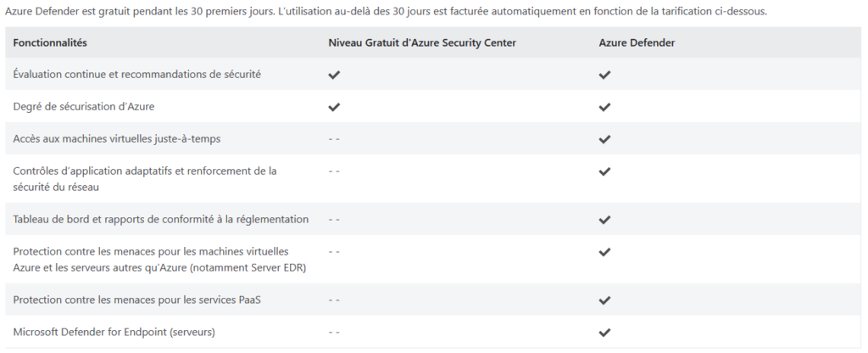
Task: Select the Azure Defender column header
Action: coord(637,42)
